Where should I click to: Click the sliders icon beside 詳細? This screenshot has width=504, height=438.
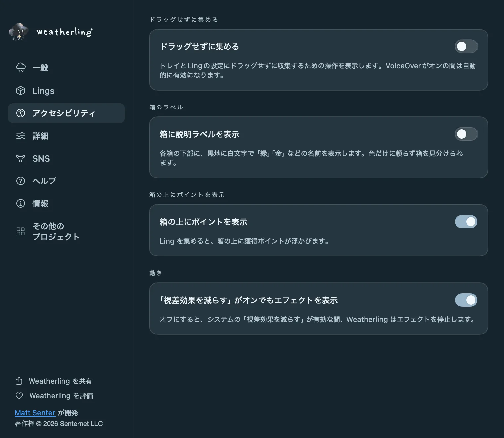coord(21,136)
